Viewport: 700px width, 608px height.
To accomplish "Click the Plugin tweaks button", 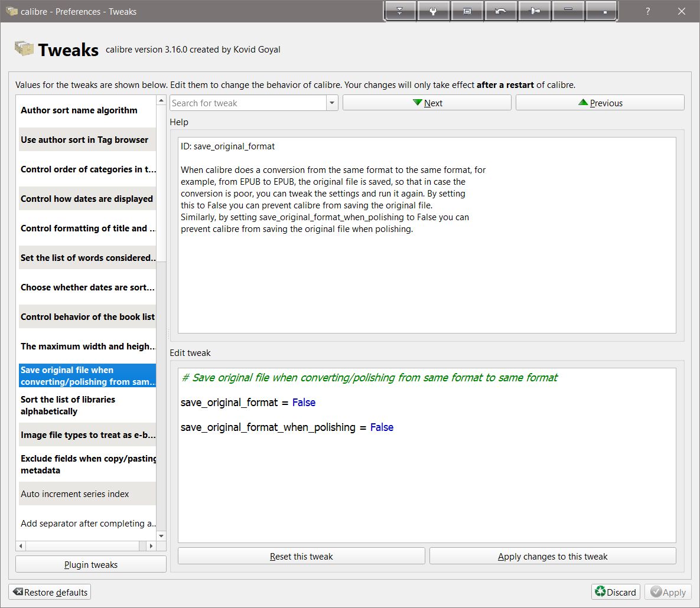I will point(91,564).
